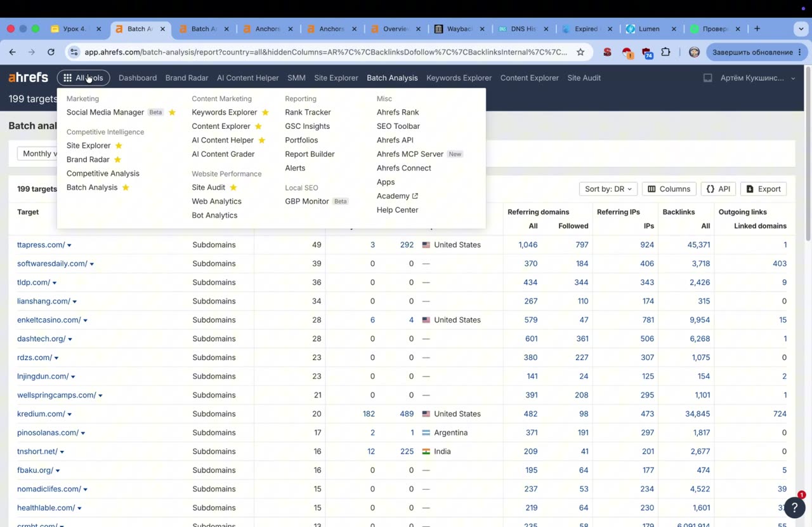Viewport: 812px width, 527px height.
Task: Toggle favorite star next to AI Content Helper
Action: click(x=261, y=140)
